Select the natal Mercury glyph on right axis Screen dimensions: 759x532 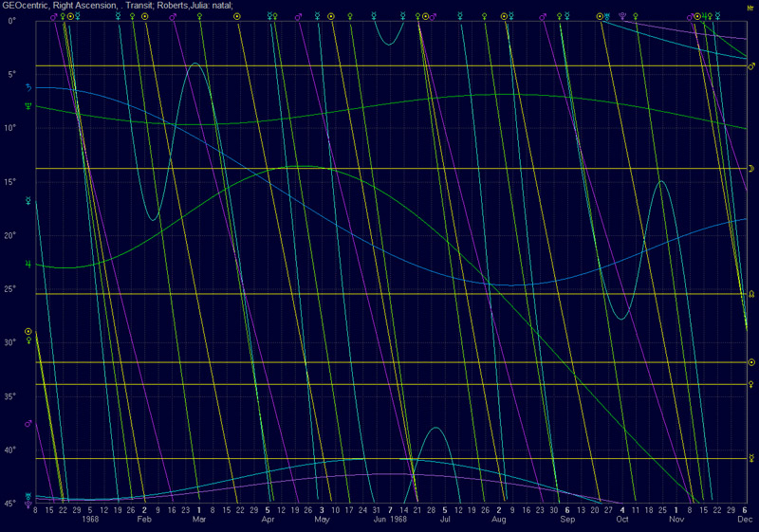point(751,458)
